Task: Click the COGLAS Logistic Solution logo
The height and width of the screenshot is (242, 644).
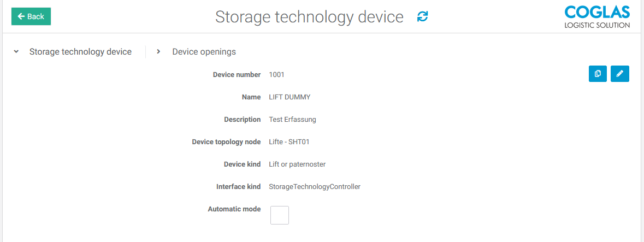Action: [x=597, y=16]
